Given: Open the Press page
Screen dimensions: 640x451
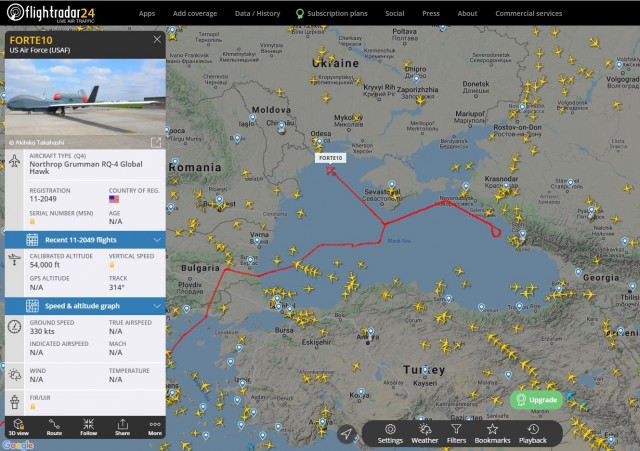Looking at the screenshot, I should [x=431, y=13].
